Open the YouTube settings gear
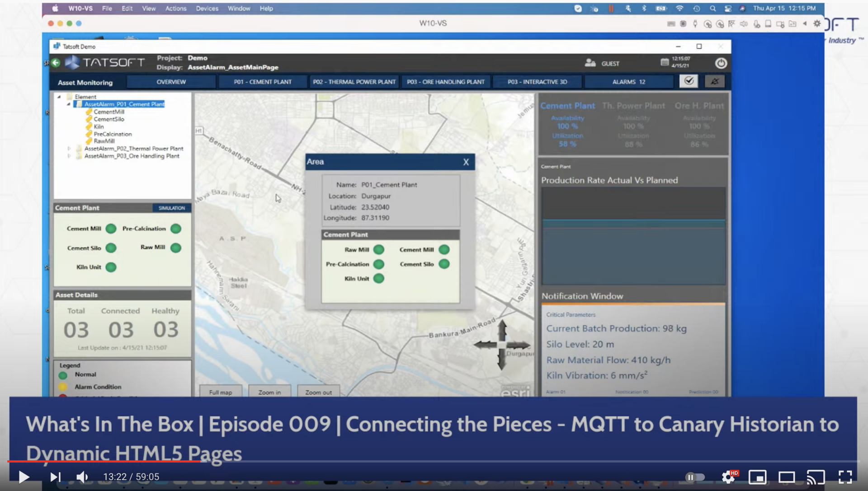The height and width of the screenshot is (491, 868). pyautogui.click(x=729, y=477)
